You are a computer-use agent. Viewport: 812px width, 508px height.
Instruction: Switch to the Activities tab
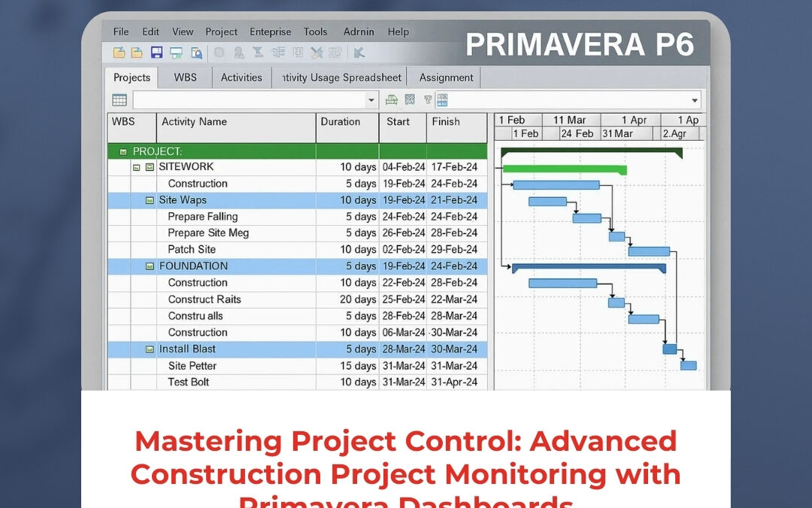tap(241, 78)
